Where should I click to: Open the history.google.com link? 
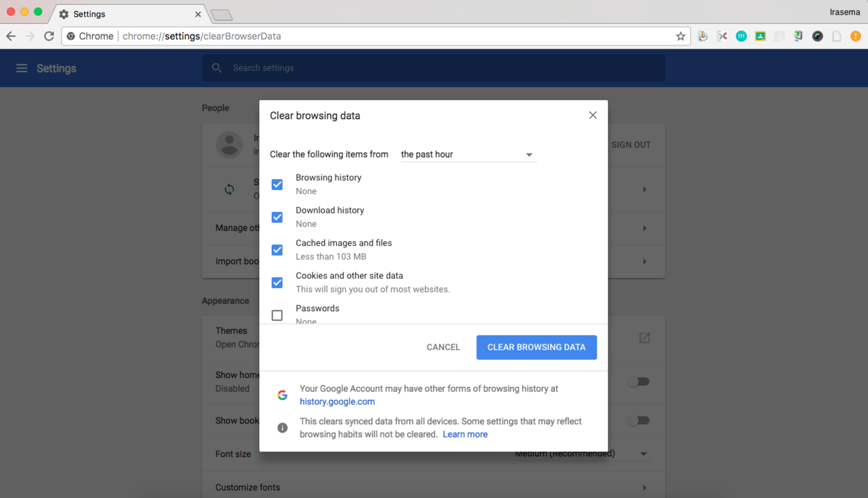tap(337, 402)
